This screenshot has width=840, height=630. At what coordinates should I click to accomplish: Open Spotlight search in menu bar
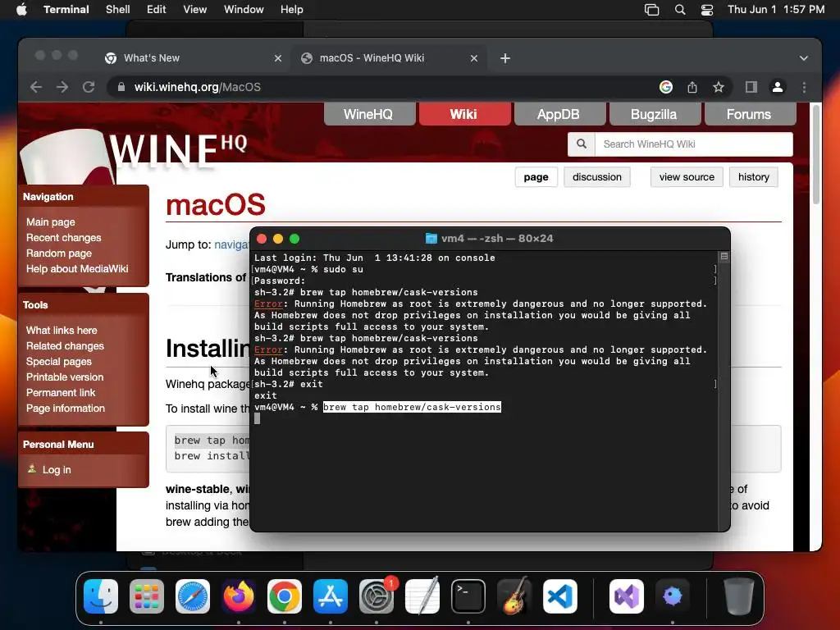(x=680, y=10)
